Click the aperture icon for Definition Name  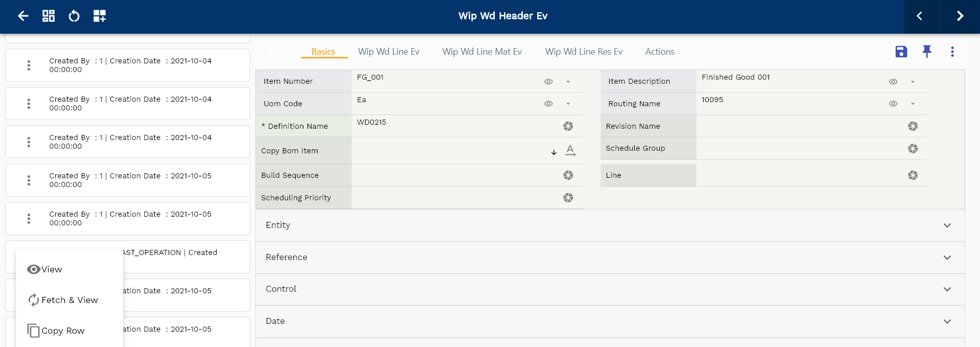pos(568,126)
